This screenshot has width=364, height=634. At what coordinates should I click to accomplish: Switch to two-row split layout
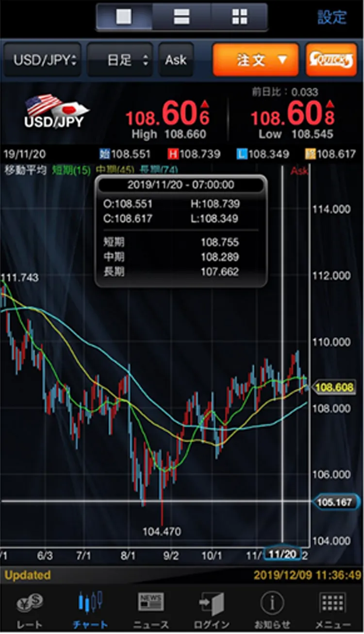[182, 17]
